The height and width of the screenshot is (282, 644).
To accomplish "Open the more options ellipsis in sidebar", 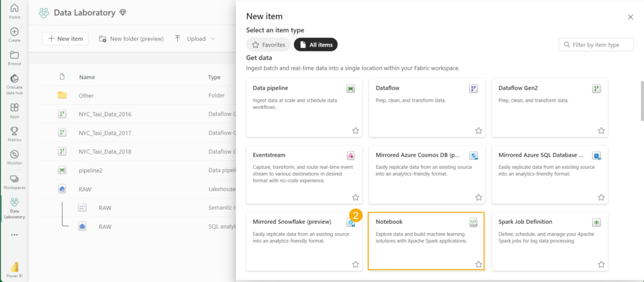I will tap(14, 235).
